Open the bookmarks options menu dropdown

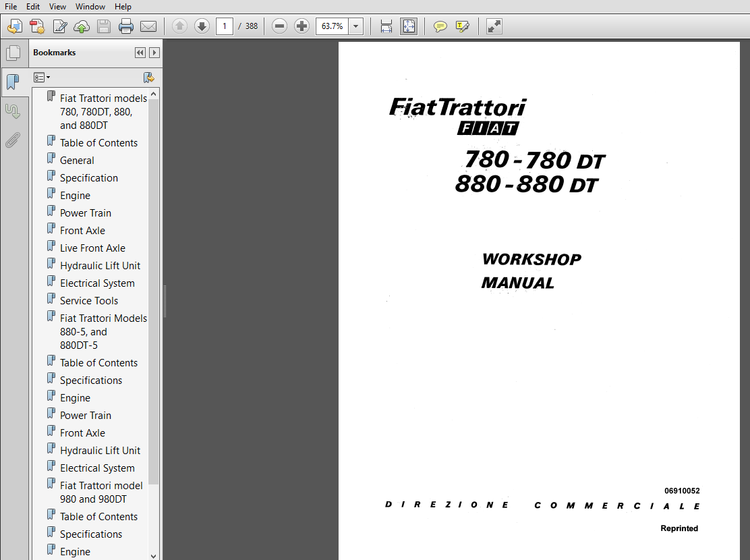coord(42,78)
